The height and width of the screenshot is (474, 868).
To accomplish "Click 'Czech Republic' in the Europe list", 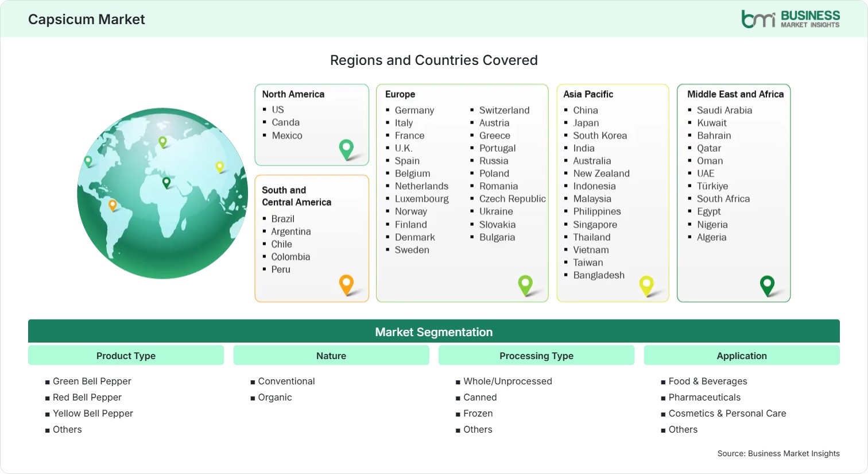I will point(513,199).
